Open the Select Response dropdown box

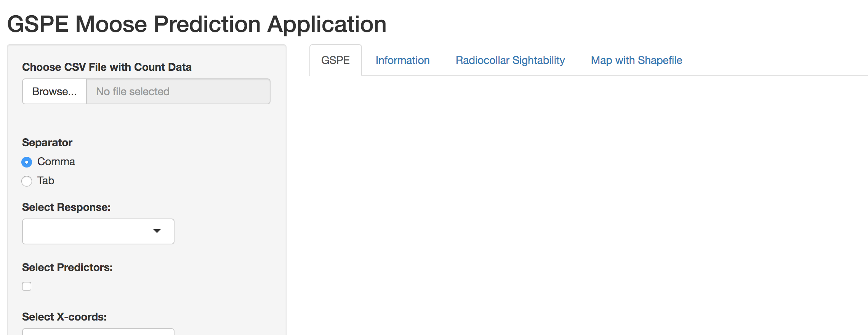[x=98, y=231]
